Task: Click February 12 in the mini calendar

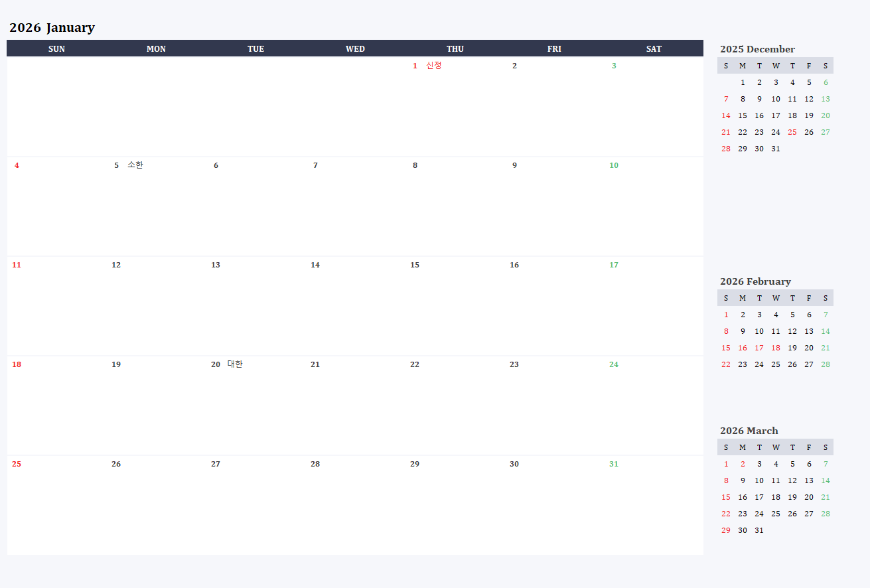Action: pyautogui.click(x=792, y=331)
